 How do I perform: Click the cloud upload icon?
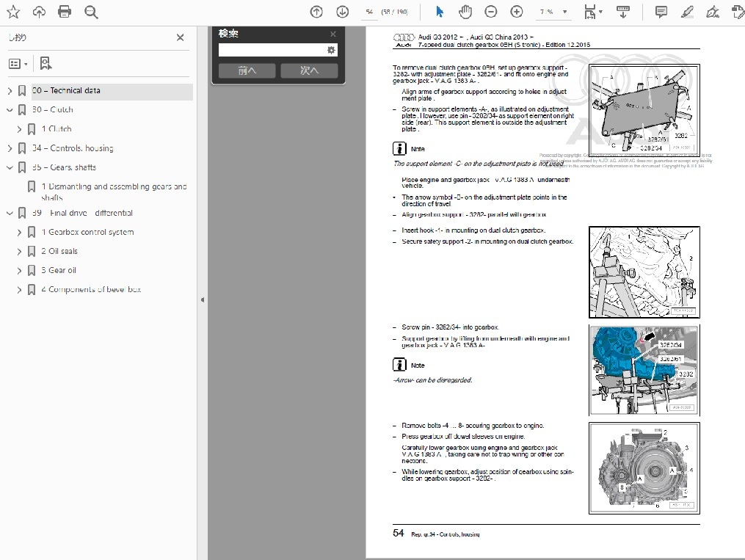point(39,12)
